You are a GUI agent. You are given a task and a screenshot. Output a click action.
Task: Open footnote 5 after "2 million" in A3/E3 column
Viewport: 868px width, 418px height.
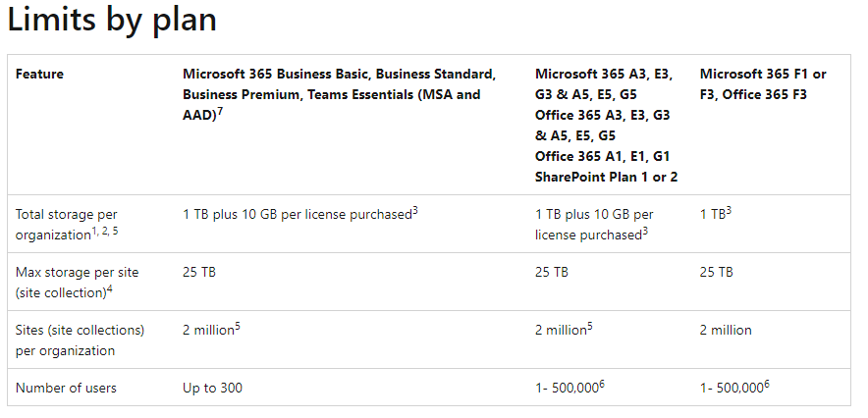(590, 325)
